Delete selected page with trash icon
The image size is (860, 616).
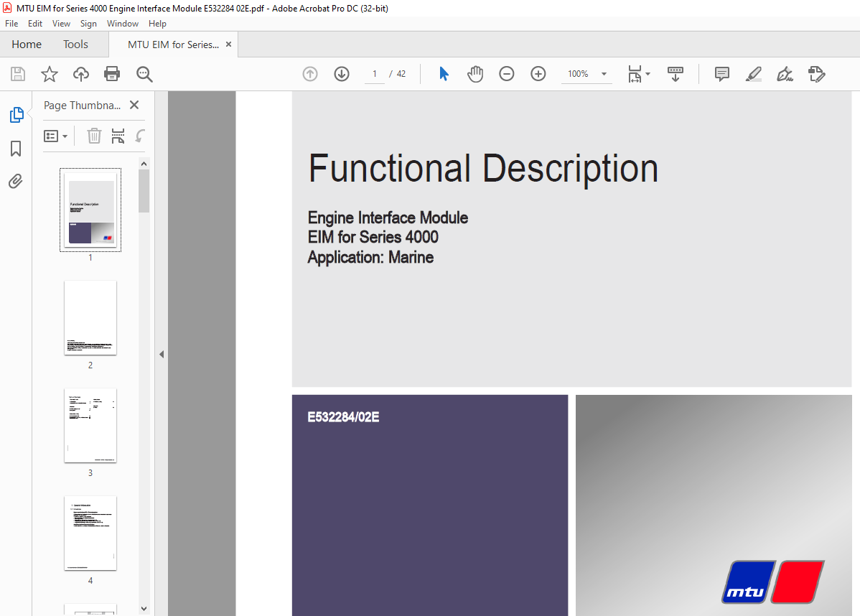94,136
